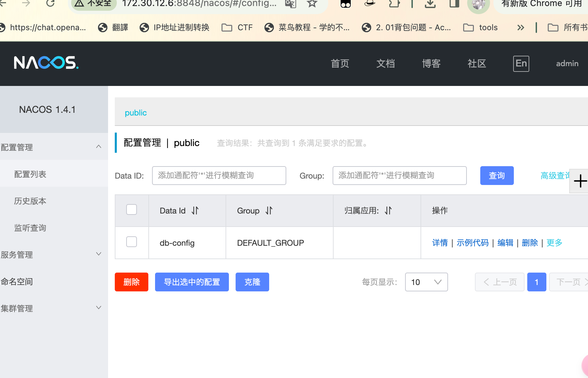Switch language with the En button
This screenshot has width=588, height=378.
coord(521,63)
